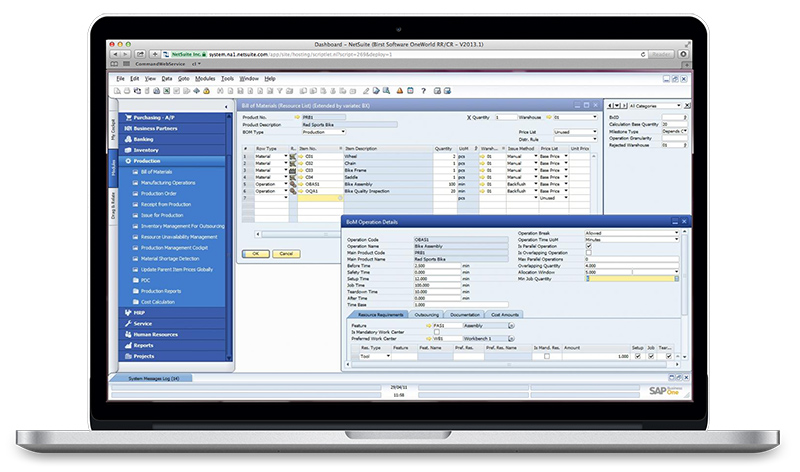800x472 pixels.
Task: Open the Operation Break dropdown
Action: click(x=676, y=233)
